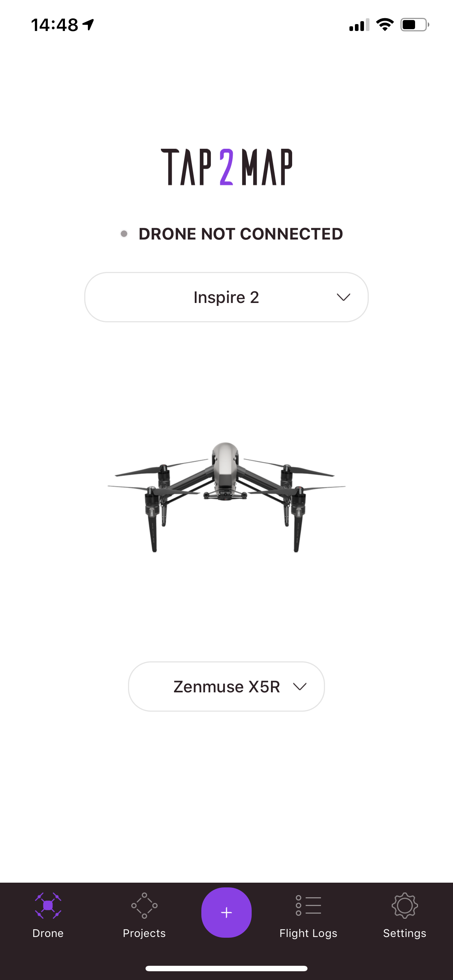The width and height of the screenshot is (453, 980).
Task: Open the Projects diamond icon
Action: (144, 905)
